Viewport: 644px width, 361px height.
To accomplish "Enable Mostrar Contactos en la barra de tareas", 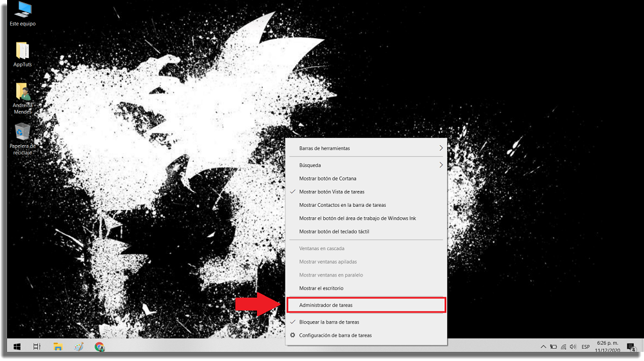I will coord(366,205).
